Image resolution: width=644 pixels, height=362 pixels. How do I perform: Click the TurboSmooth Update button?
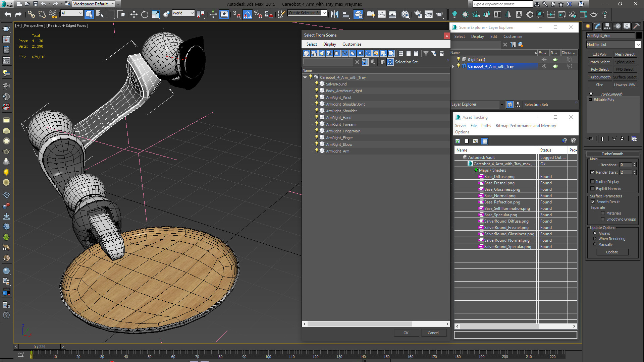[612, 252]
